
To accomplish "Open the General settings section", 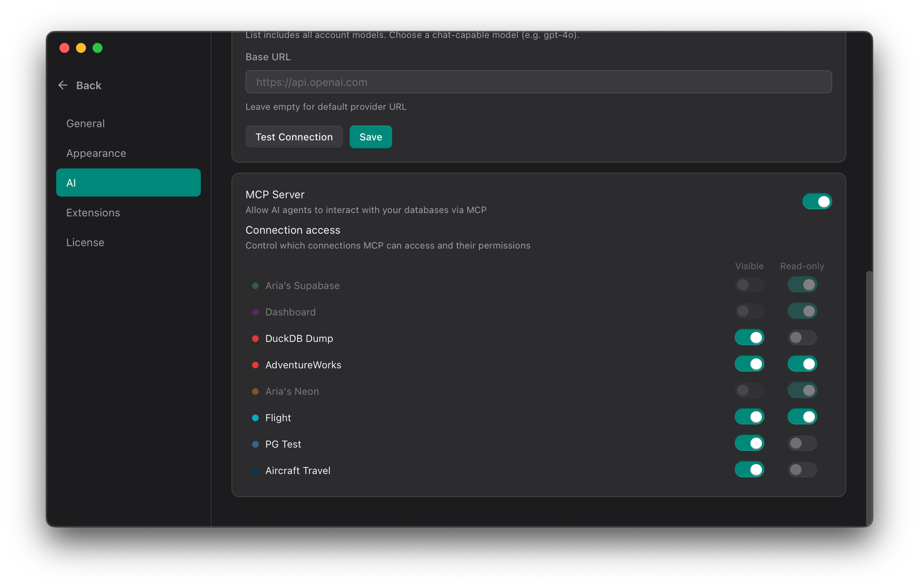I will tap(86, 123).
